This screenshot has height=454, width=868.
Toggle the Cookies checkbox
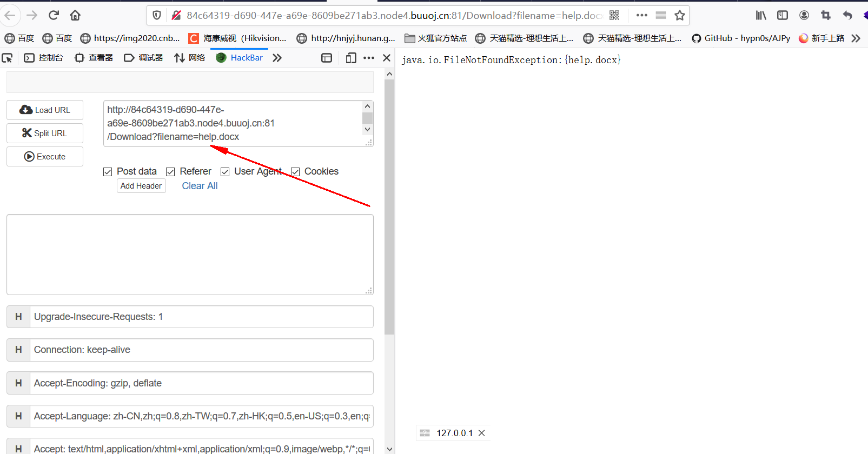(x=295, y=172)
